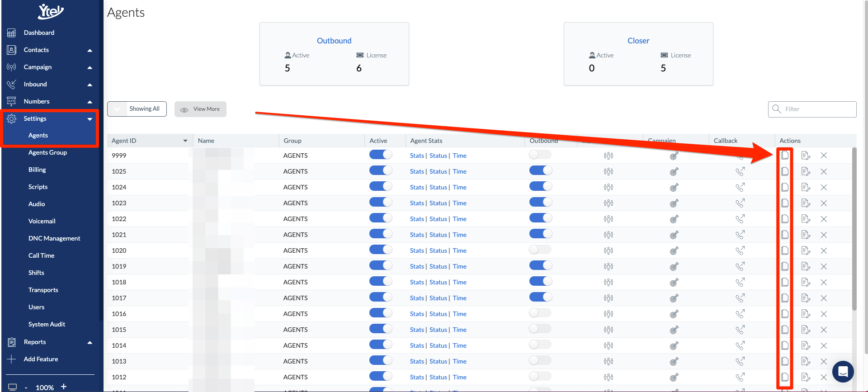Click the monitor display icon in sidebar footer
Viewport: 868px width, 392px height.
coord(13,387)
